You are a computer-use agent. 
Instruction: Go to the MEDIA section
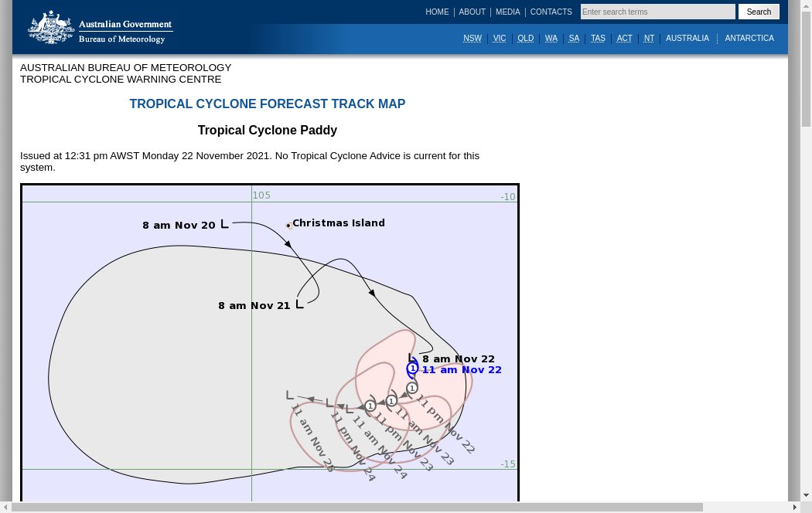[x=507, y=12]
